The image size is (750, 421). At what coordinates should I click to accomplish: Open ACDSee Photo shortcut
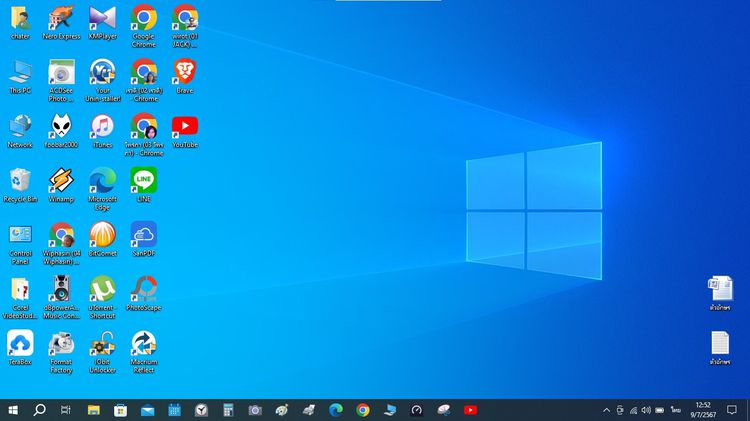pyautogui.click(x=61, y=80)
